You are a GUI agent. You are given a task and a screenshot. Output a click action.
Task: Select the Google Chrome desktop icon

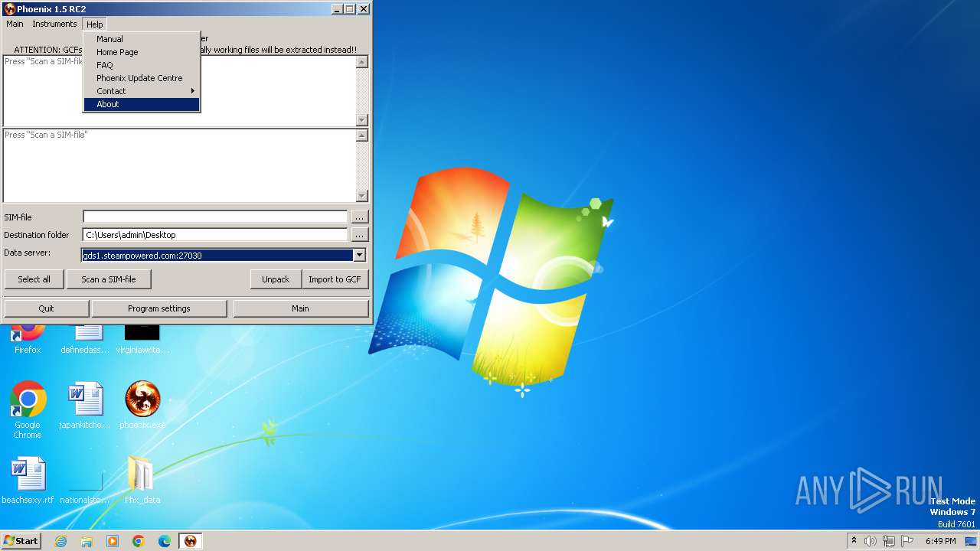pyautogui.click(x=28, y=409)
